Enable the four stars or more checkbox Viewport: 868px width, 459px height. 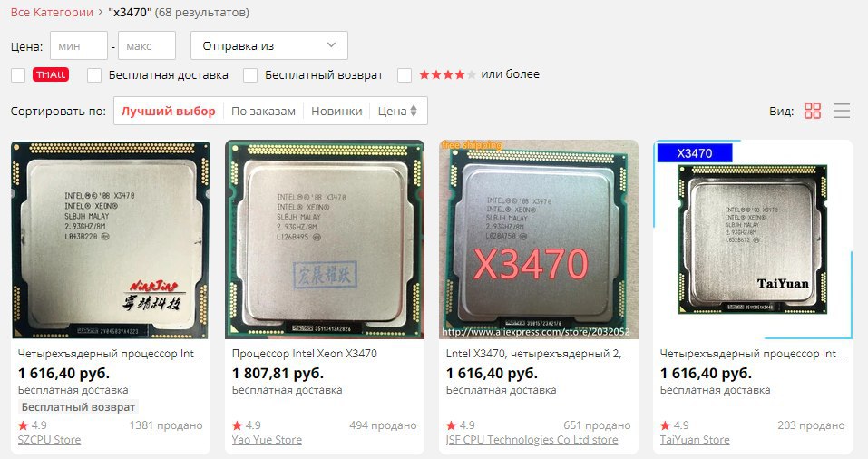pyautogui.click(x=405, y=75)
